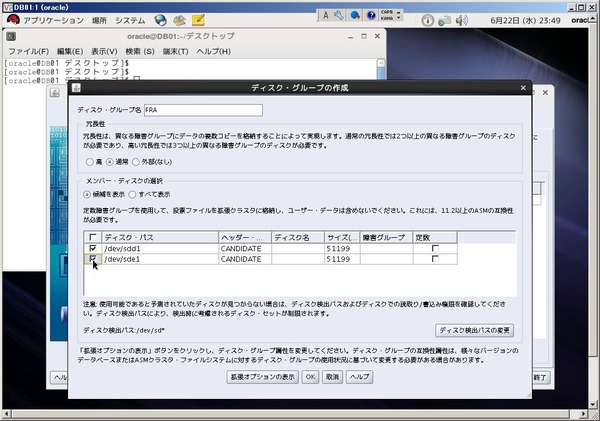This screenshot has height=421, width=600.
Task: Toggle the select-all checkbox in the table header
Action: 93,237
